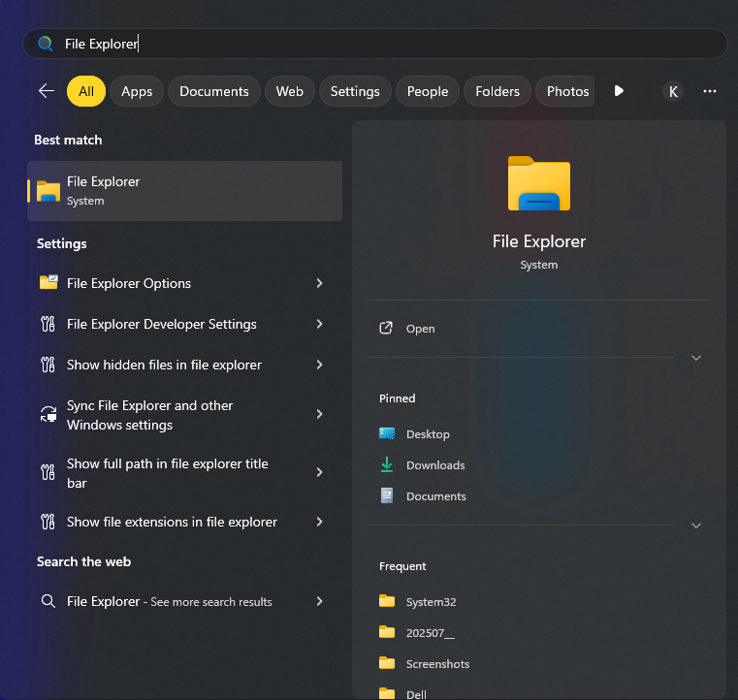This screenshot has width=738, height=700.
Task: Click the Open external-link icon
Action: [x=386, y=328]
